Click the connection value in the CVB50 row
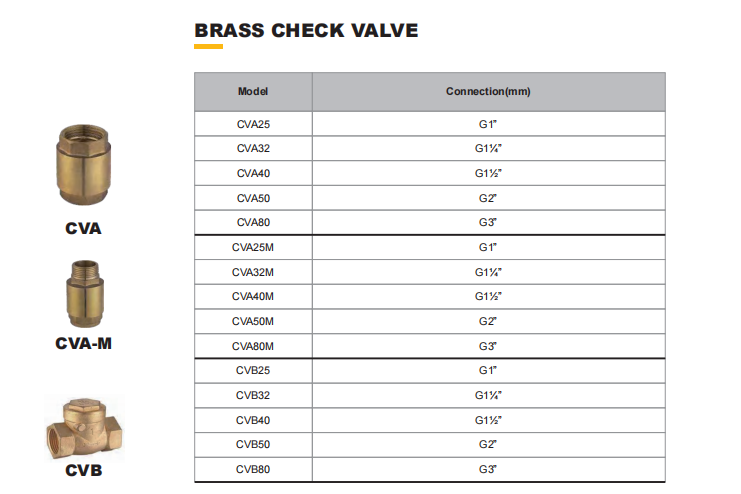Screen dimensions: 741x494 (488, 444)
